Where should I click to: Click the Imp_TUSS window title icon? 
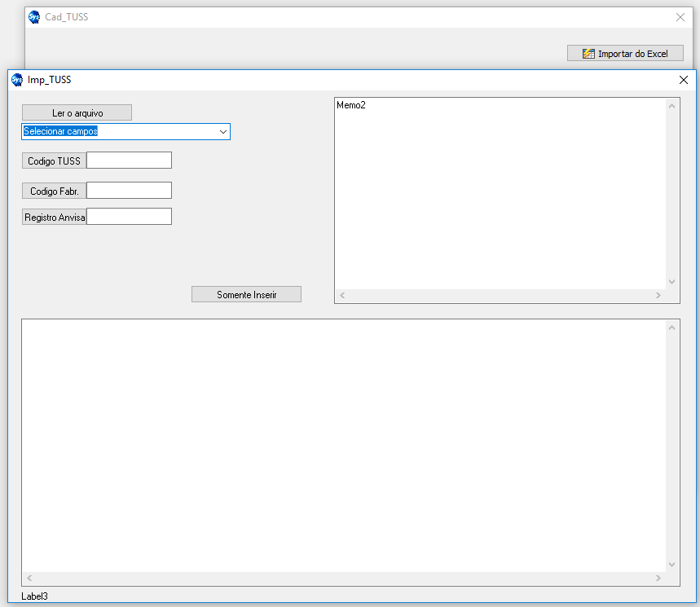(17, 80)
